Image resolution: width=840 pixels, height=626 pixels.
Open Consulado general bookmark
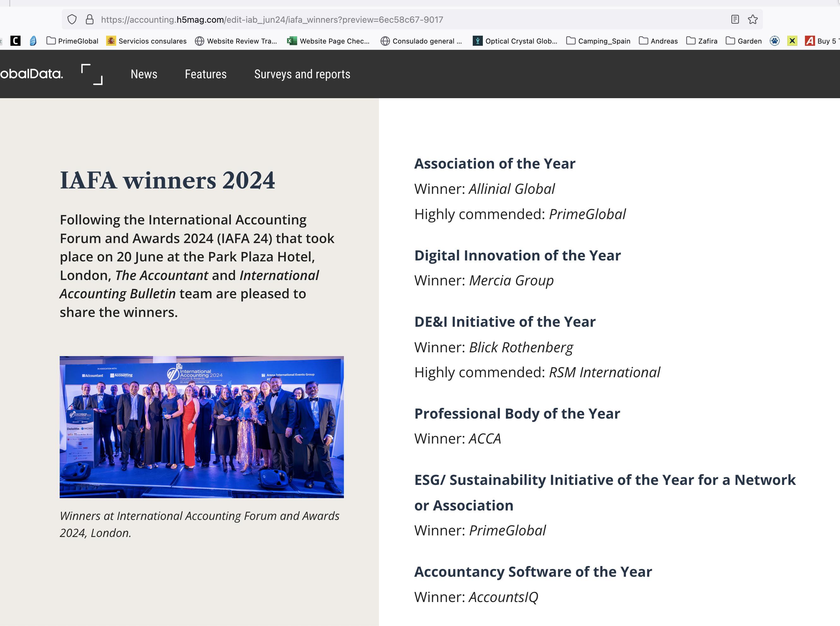422,41
